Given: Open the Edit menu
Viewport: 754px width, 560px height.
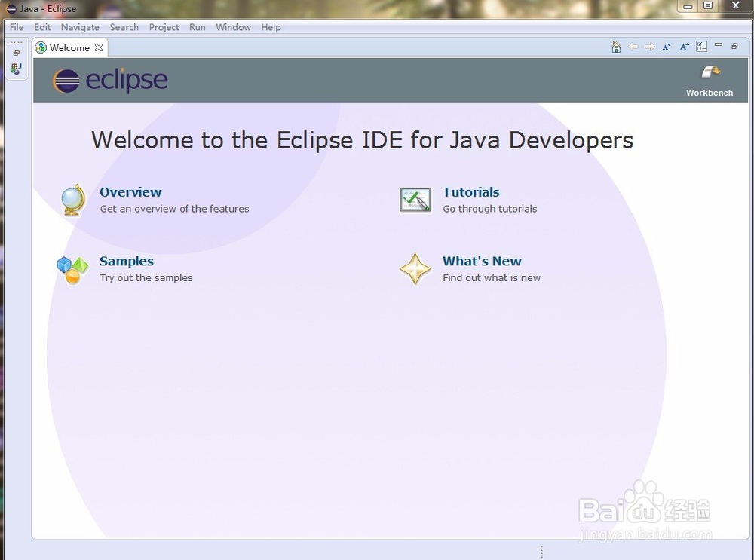Looking at the screenshot, I should 41,27.
